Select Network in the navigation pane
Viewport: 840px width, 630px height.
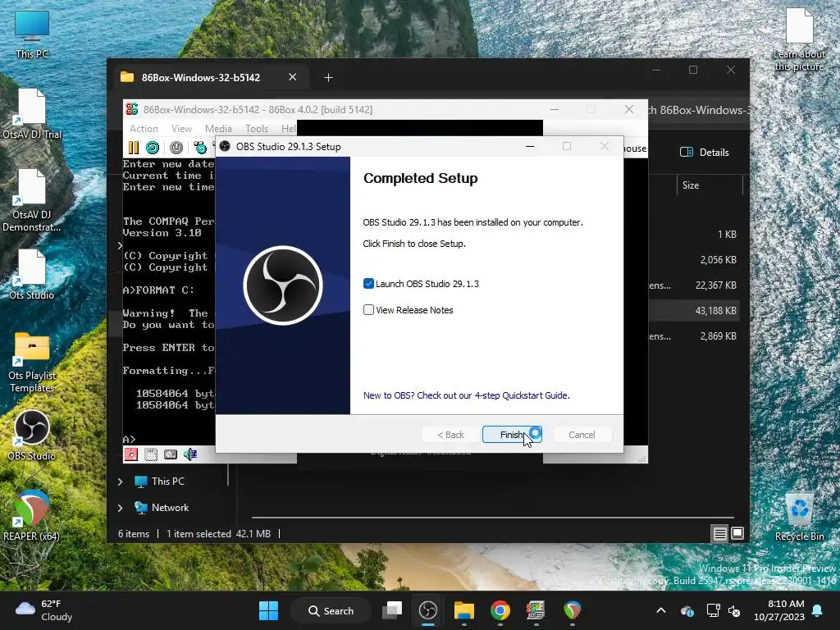(x=162, y=507)
